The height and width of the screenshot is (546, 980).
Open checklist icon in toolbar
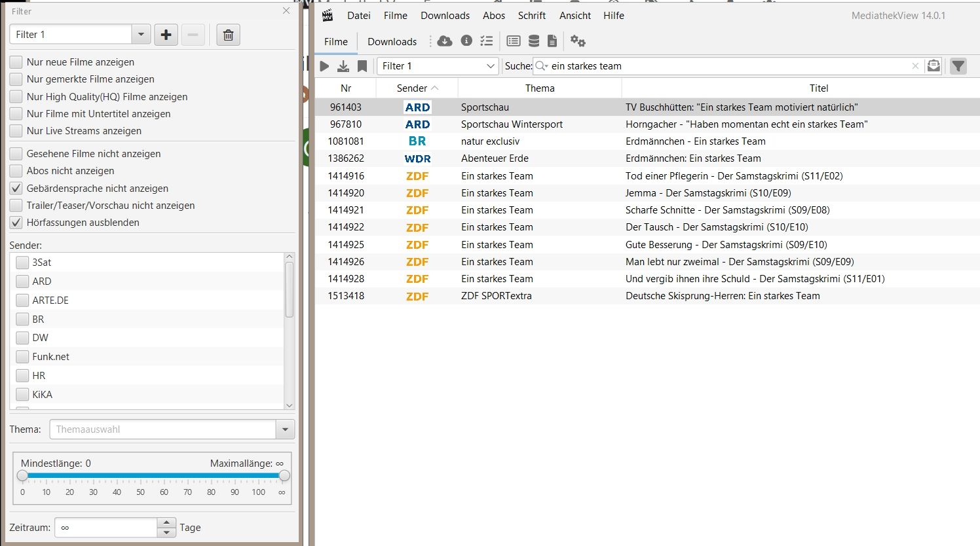click(x=486, y=41)
